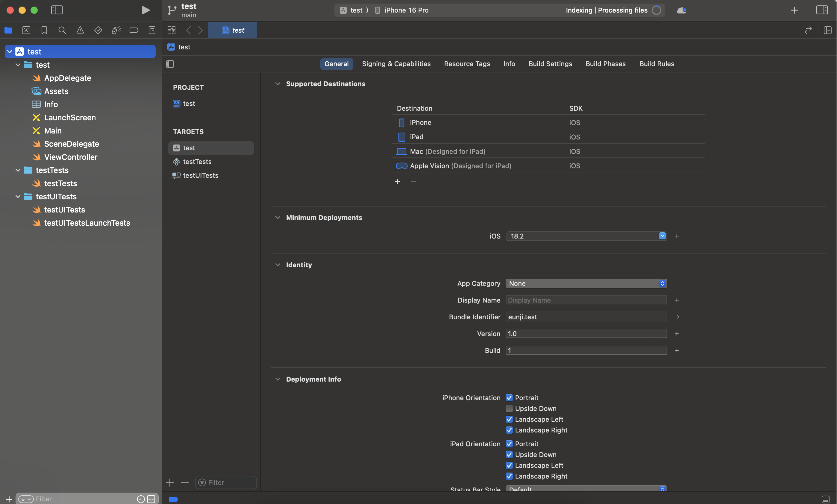
Task: Select ViewController file in navigator
Action: point(71,157)
